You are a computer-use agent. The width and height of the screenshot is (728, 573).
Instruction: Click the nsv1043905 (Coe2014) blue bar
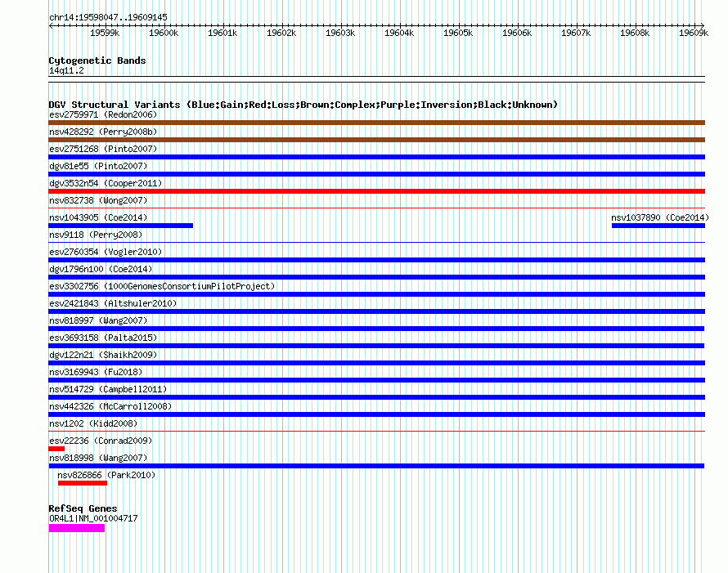121,226
